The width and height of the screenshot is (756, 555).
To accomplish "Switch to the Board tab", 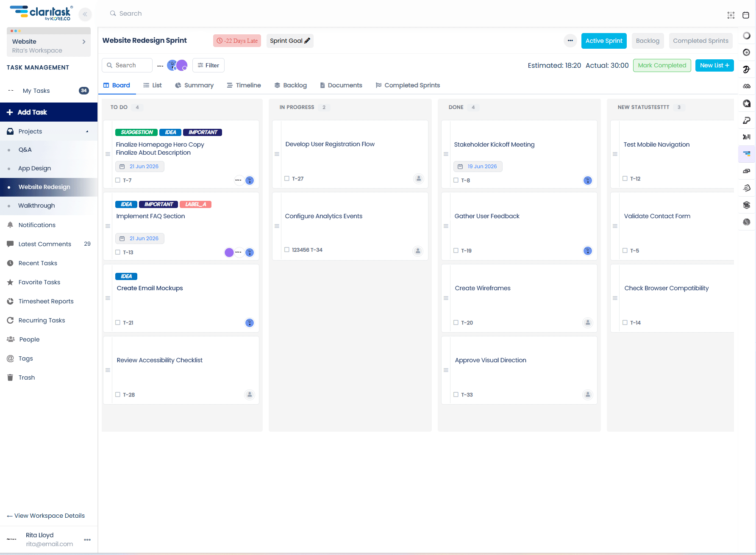I will pyautogui.click(x=117, y=85).
